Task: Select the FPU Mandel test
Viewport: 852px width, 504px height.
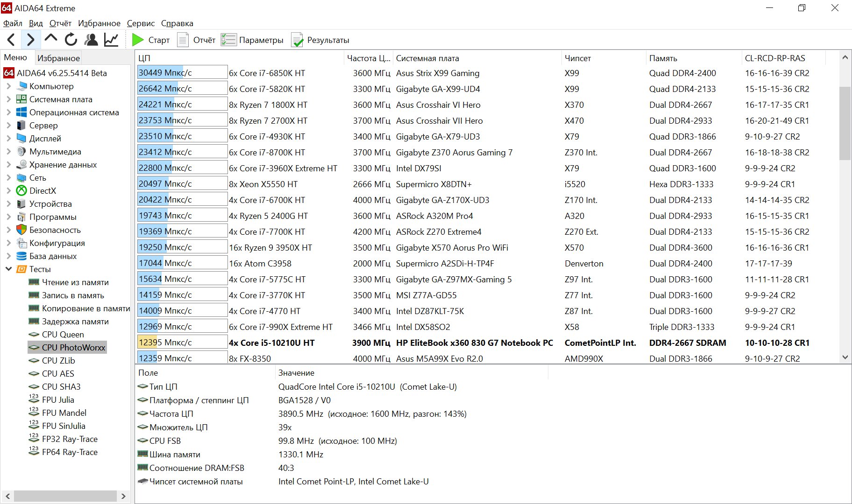Action: (64, 413)
